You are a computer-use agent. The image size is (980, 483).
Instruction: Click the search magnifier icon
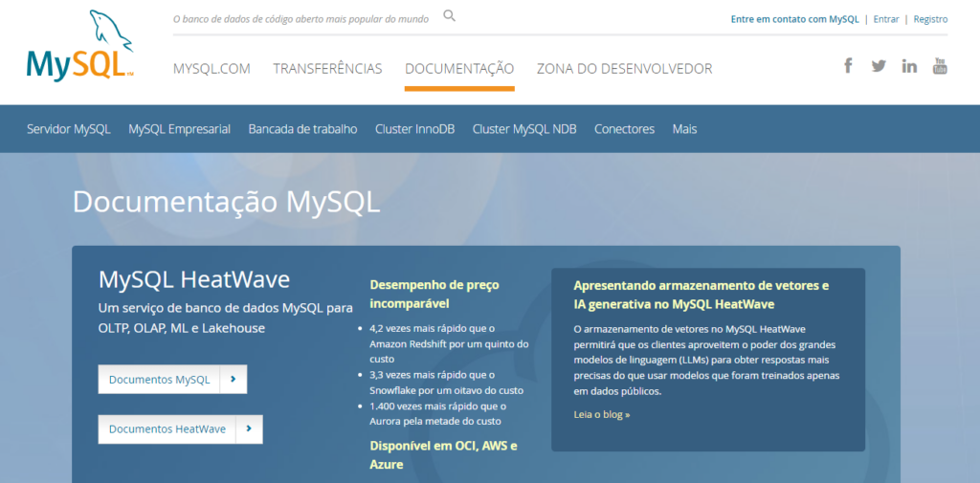tap(450, 16)
